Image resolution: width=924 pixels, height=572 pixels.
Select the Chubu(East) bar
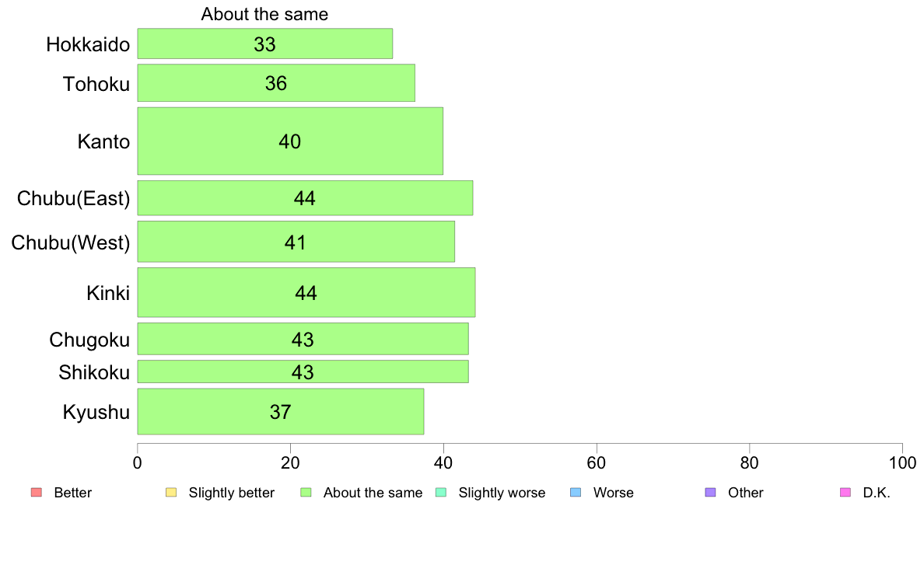(305, 198)
